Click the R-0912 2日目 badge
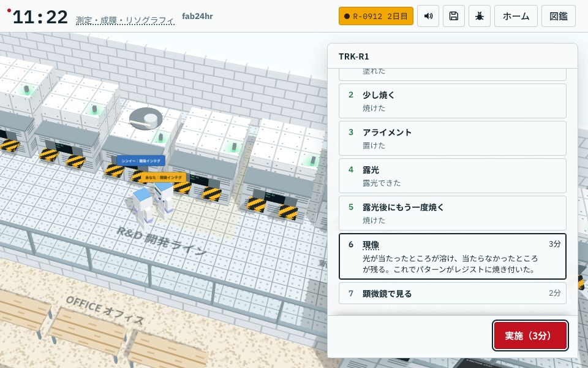 pyautogui.click(x=375, y=16)
